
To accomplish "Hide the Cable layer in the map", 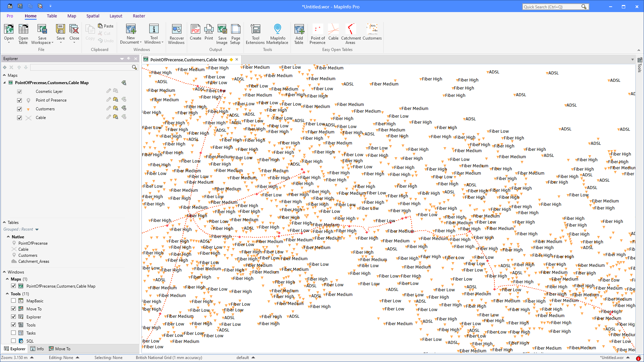I will pos(19,118).
